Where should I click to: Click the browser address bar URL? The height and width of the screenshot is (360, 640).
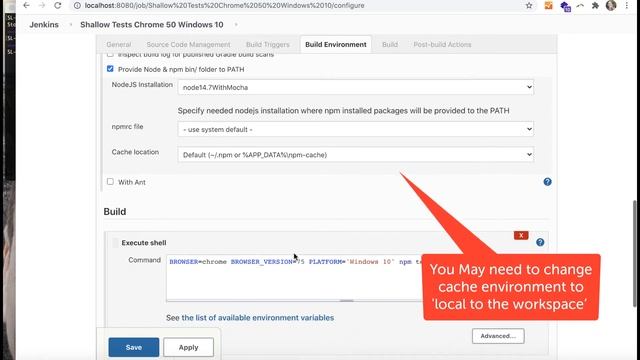point(224,5)
